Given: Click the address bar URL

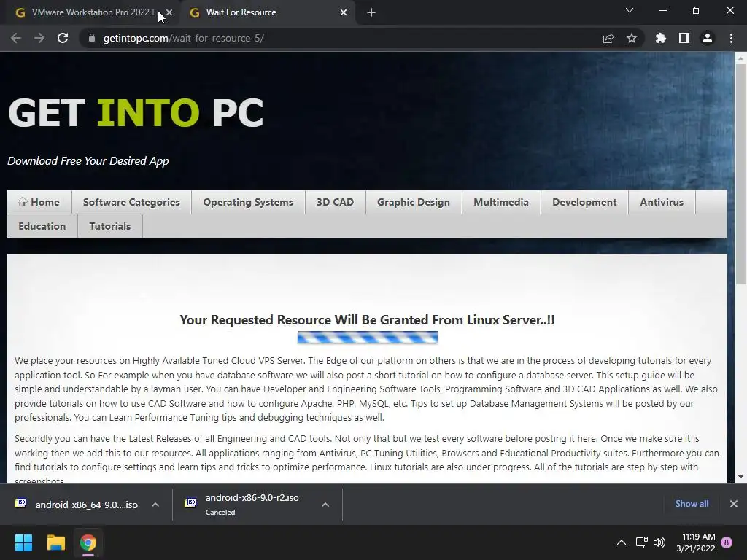Looking at the screenshot, I should (184, 38).
